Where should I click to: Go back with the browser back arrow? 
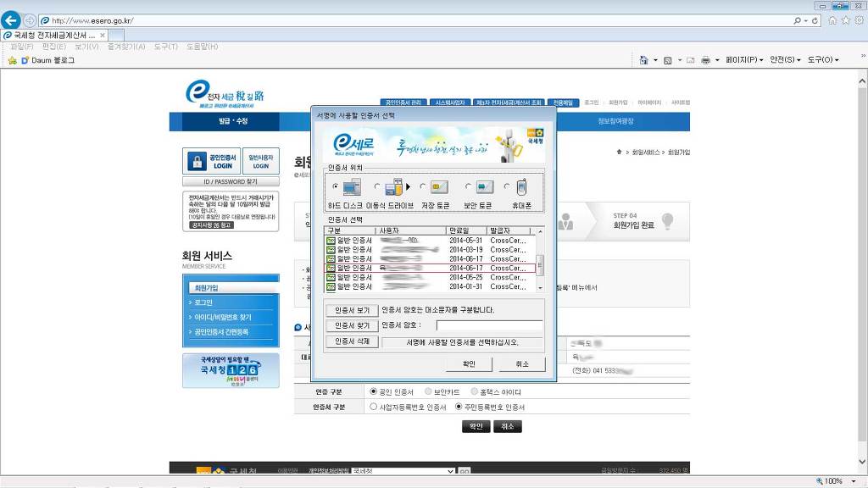[x=10, y=20]
